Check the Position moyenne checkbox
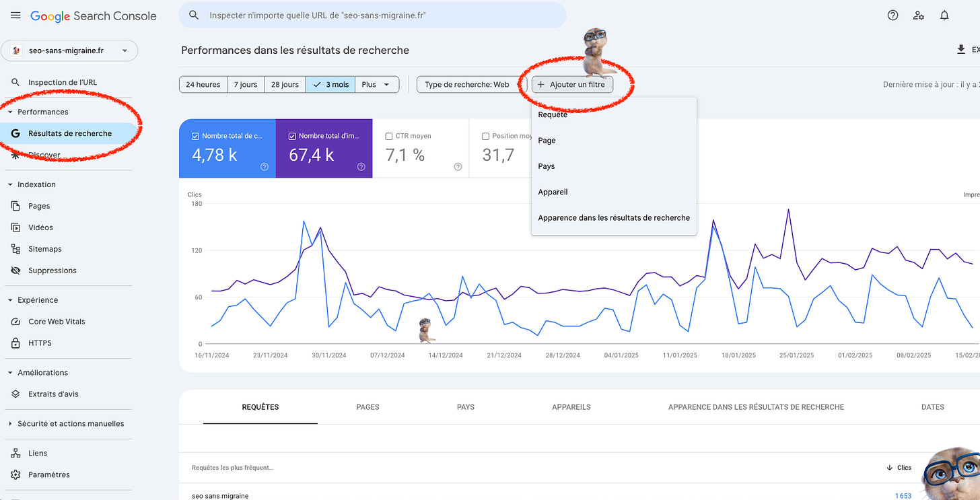This screenshot has height=500, width=980. click(486, 136)
